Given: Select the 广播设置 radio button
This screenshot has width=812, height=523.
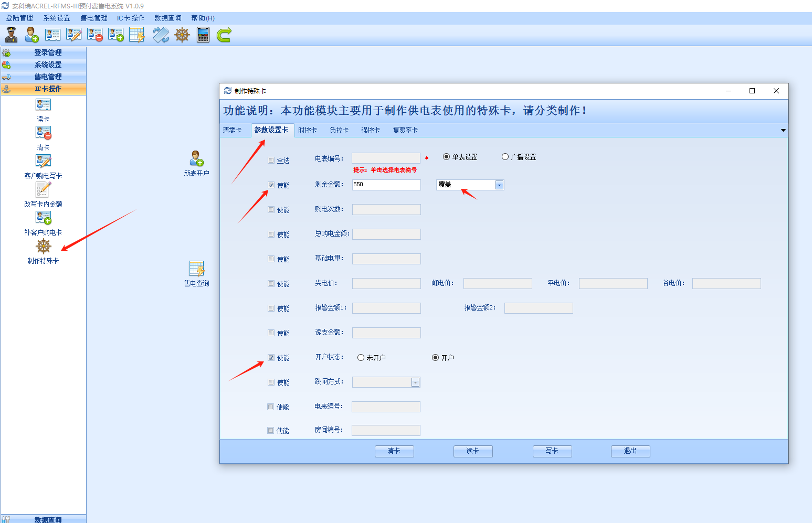Looking at the screenshot, I should [505, 157].
